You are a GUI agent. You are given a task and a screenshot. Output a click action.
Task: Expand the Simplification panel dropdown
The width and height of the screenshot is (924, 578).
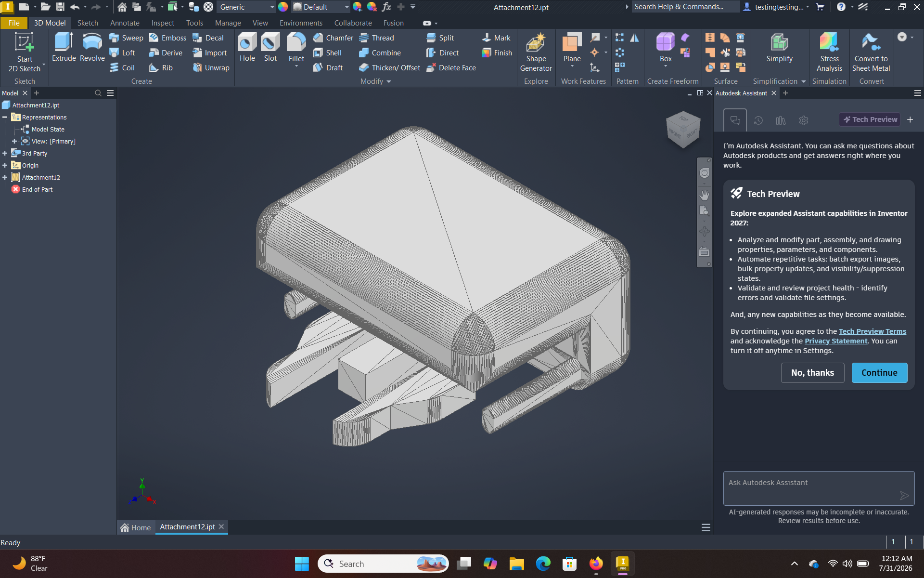pos(779,81)
